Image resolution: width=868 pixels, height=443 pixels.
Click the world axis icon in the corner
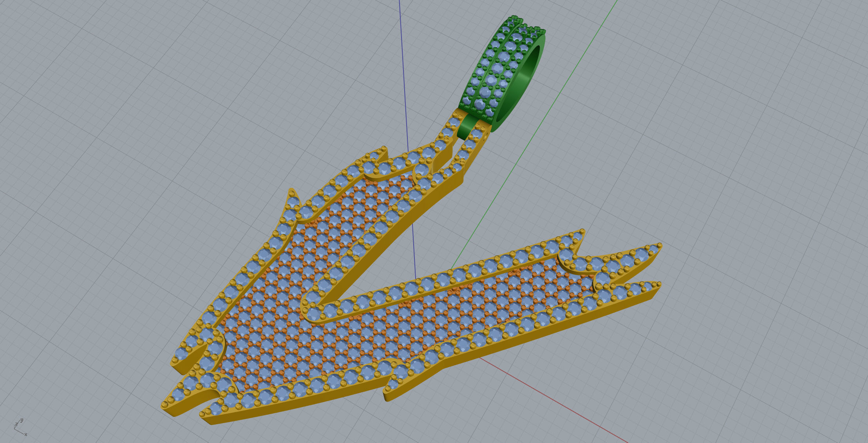coord(20,427)
